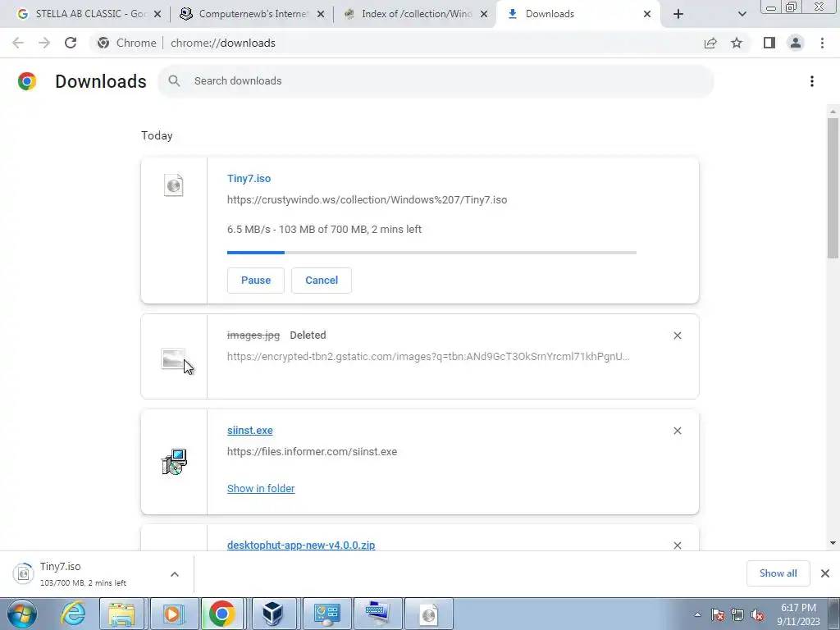Remove siinst.exe from the list

tap(677, 431)
